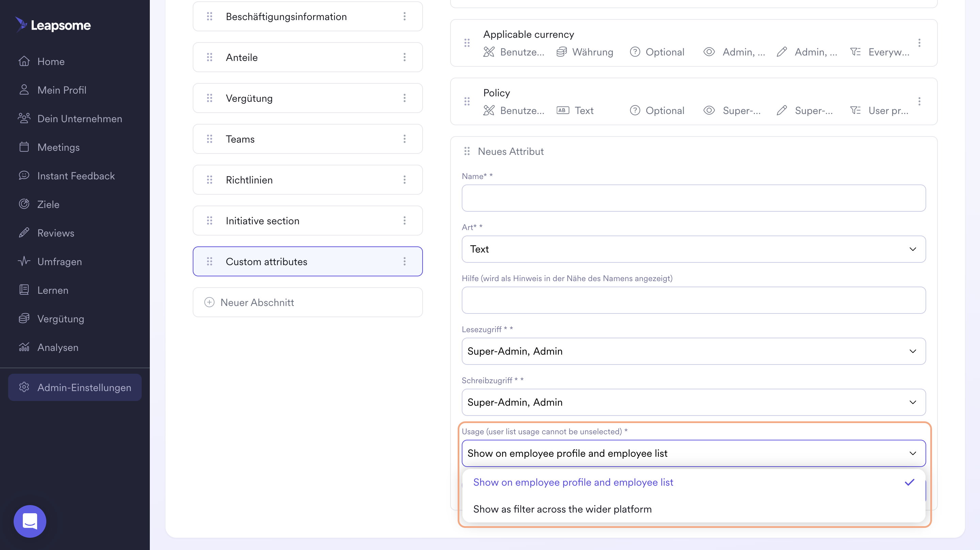Open the chat support bubble
This screenshot has height=550, width=980.
point(30,521)
